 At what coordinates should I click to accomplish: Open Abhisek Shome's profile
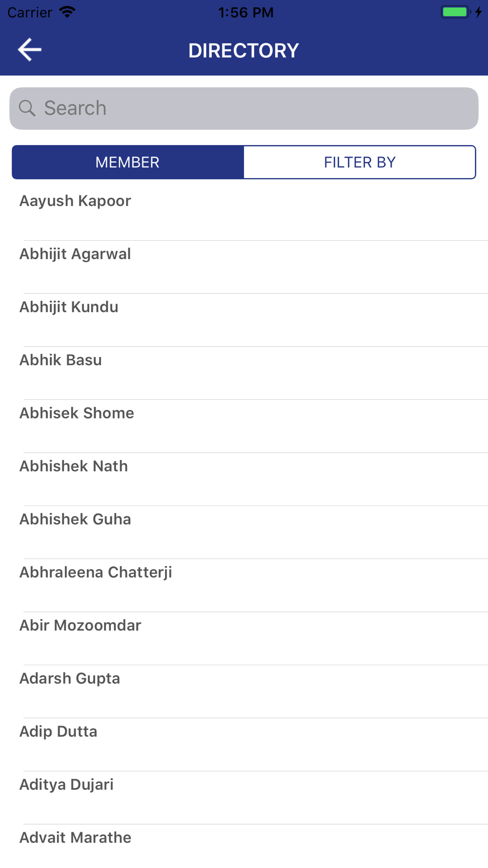click(x=244, y=426)
